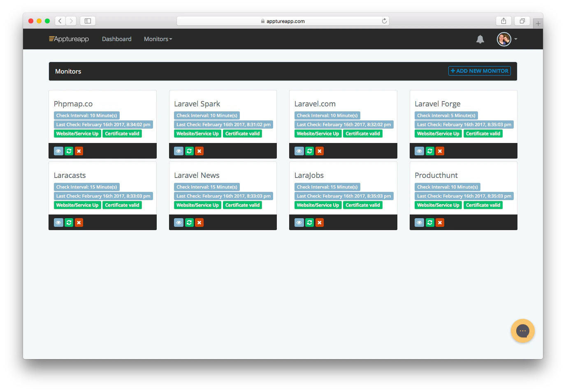The width and height of the screenshot is (566, 392).
Task: Click the Laracasts card title
Action: pos(70,175)
